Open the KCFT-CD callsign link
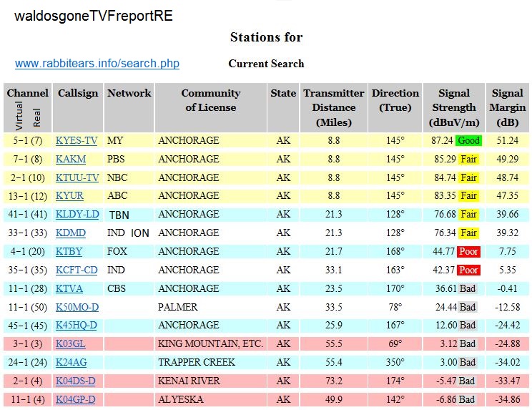The height and width of the screenshot is (410, 532). point(76,270)
